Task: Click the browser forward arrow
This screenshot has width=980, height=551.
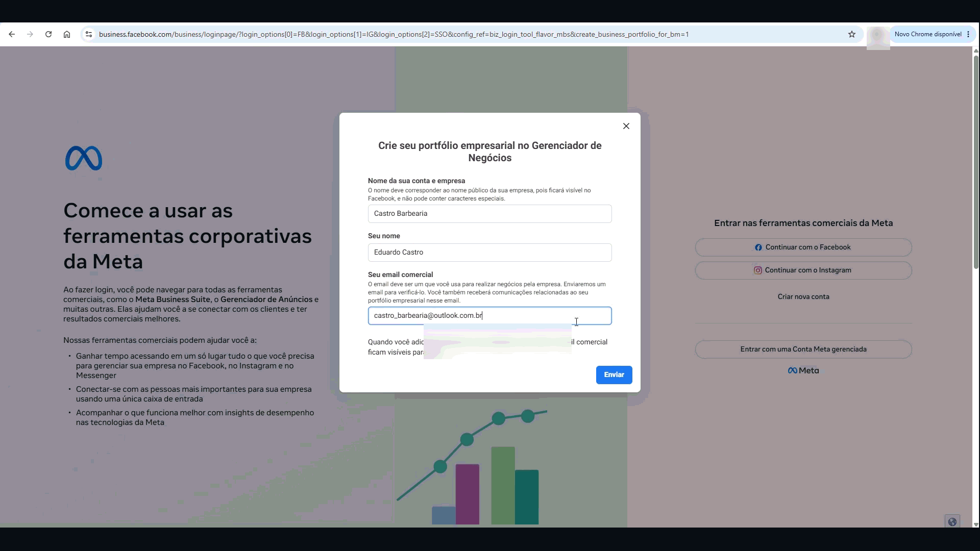Action: point(30,34)
